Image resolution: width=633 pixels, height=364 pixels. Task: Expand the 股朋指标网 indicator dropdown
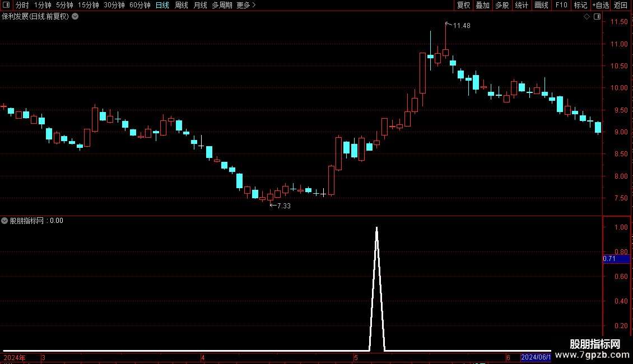tap(4, 221)
